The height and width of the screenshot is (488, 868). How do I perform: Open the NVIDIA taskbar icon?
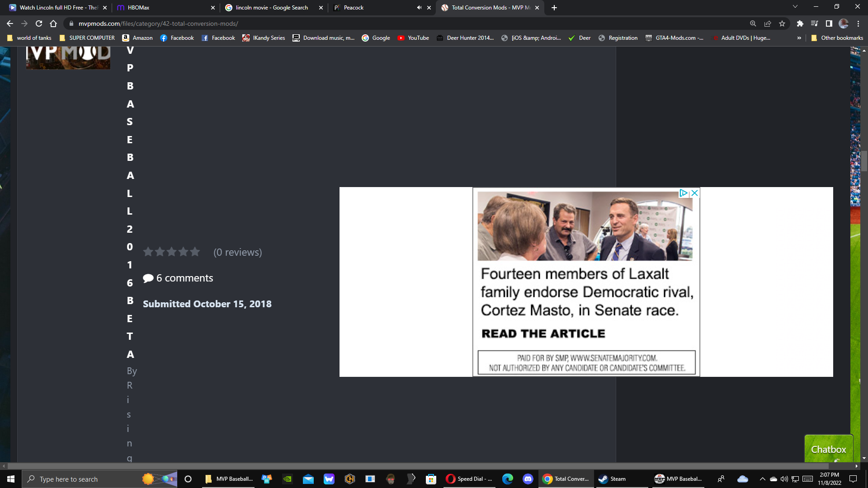pos(288,479)
